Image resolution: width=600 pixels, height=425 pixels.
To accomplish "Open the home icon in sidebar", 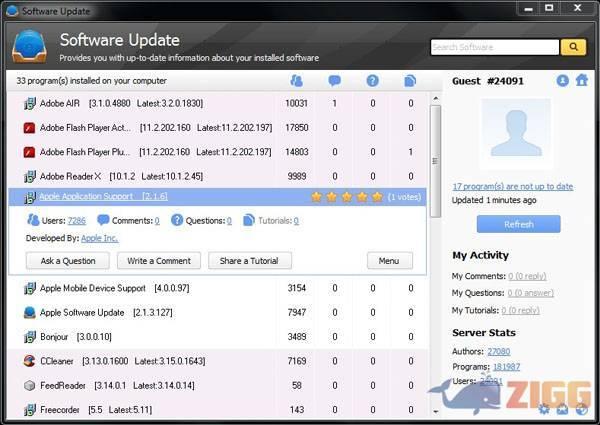I will [x=582, y=80].
